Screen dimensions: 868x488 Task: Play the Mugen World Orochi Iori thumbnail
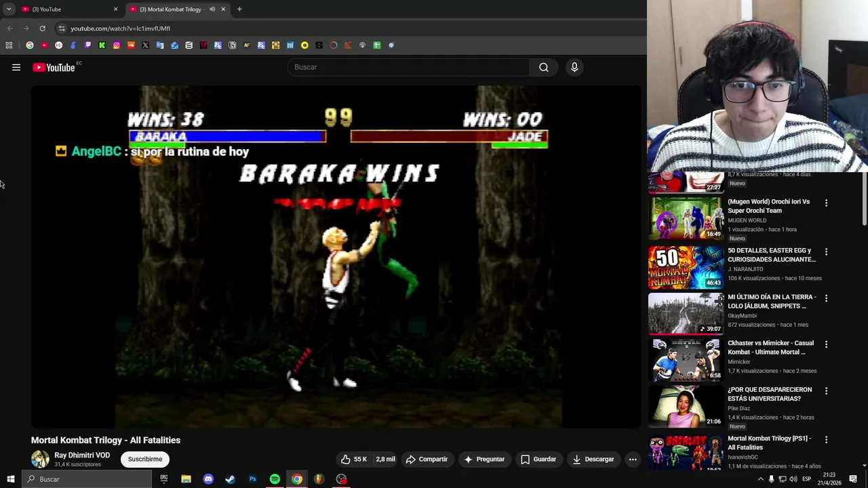point(686,219)
